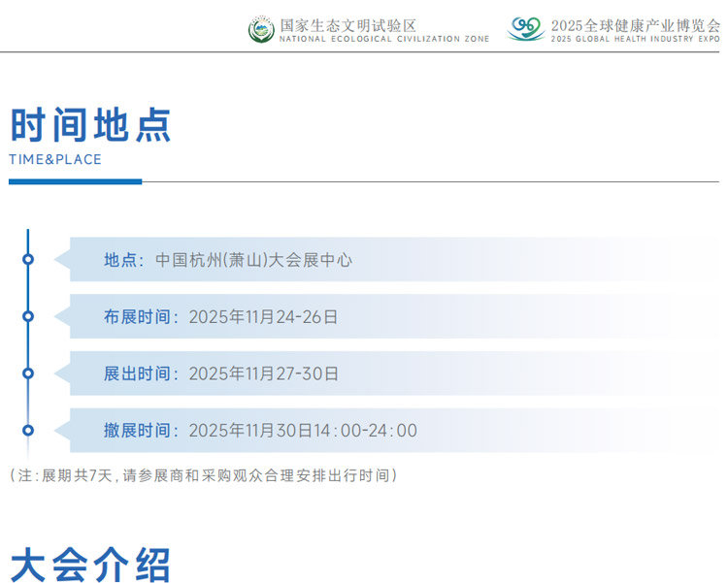Image resolution: width=728 pixels, height=583 pixels.
Task: Click the 布展时间 label
Action: 141,316
